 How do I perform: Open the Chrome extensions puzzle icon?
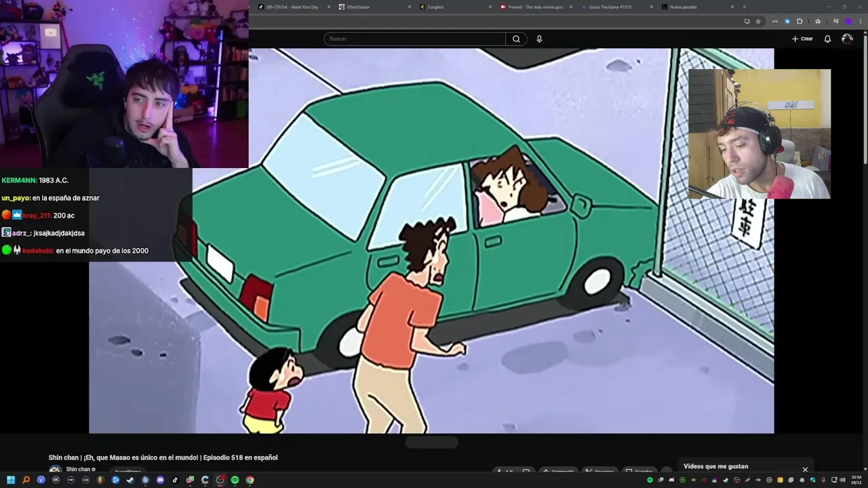point(800,21)
